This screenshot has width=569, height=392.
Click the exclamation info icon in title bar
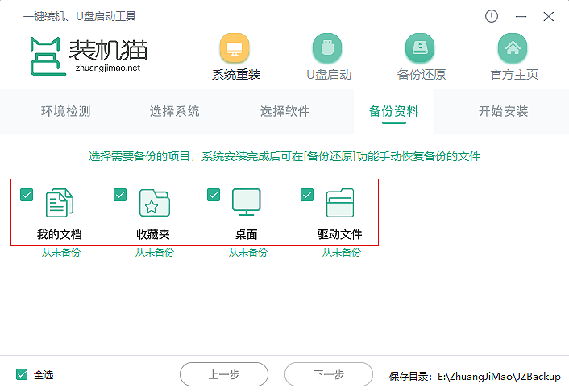[x=492, y=16]
